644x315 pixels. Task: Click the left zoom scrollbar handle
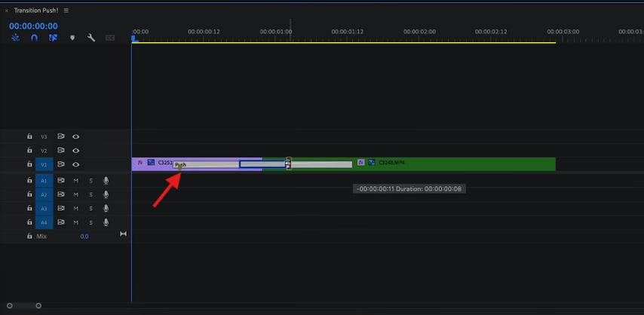(x=10, y=305)
